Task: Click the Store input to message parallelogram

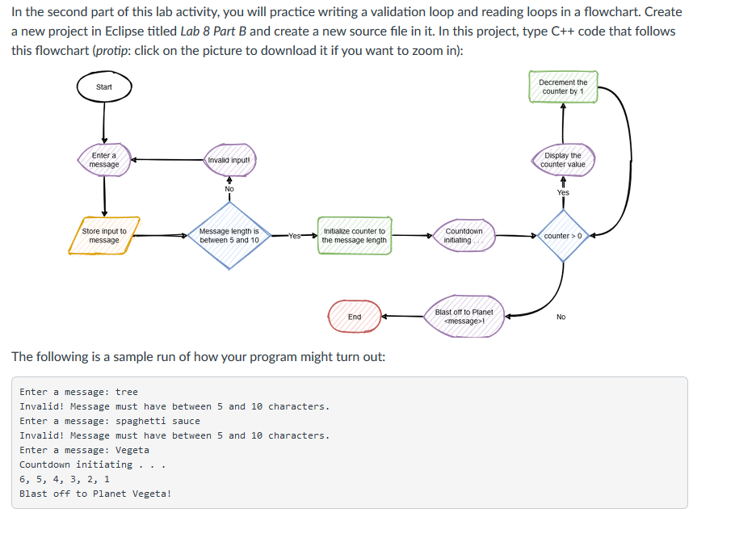Action: 104,234
